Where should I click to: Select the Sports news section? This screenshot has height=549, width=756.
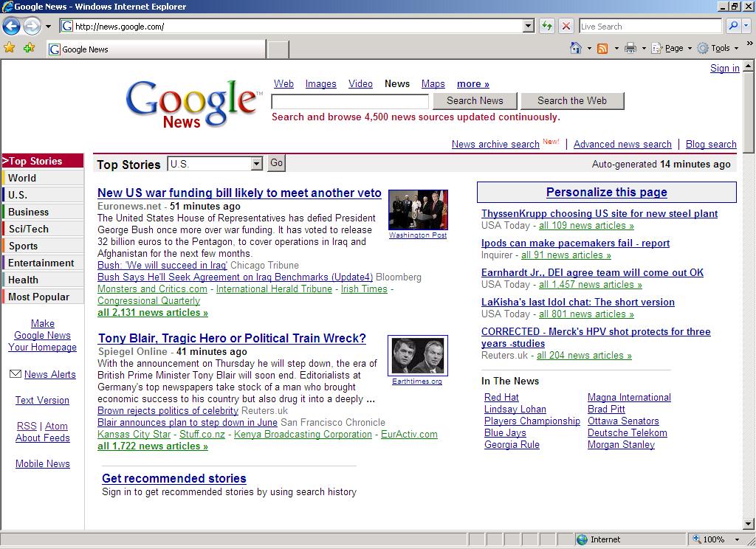[43, 246]
